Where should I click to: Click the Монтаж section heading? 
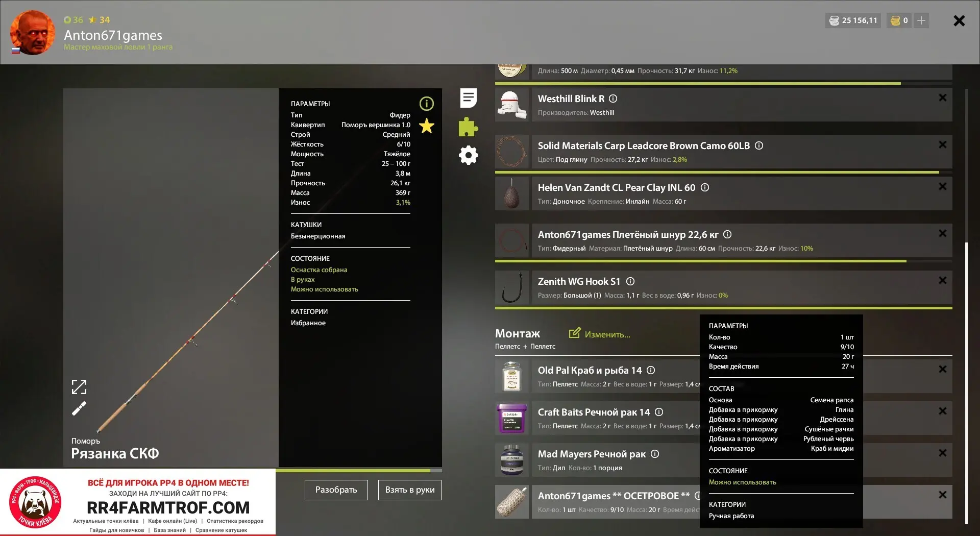tap(518, 333)
